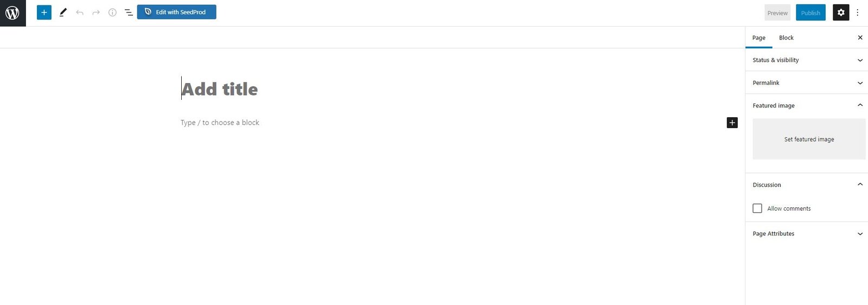Switch to the Block tab
868x305 pixels.
(x=786, y=37)
